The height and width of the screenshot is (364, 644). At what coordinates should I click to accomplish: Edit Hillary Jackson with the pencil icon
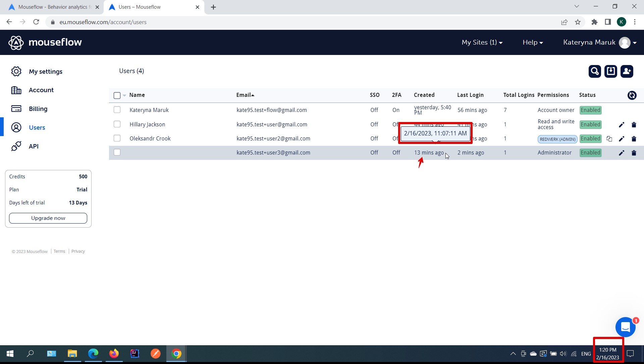(x=622, y=125)
